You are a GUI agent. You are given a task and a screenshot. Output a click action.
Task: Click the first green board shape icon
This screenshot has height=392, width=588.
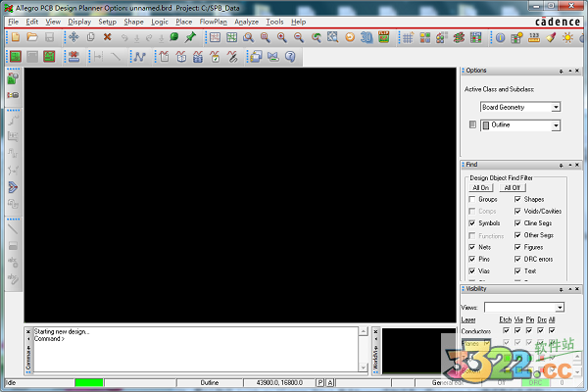click(x=16, y=57)
